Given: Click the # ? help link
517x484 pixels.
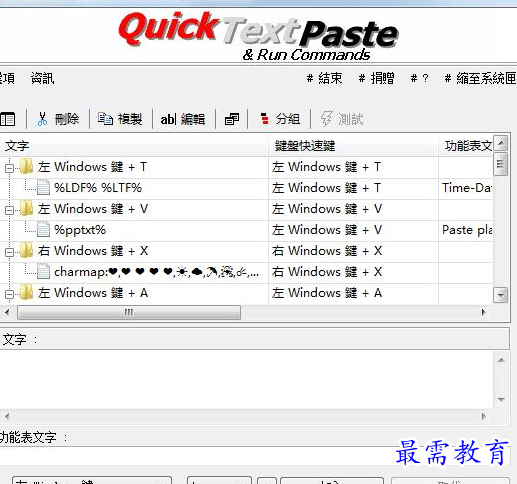Looking at the screenshot, I should (420, 79).
